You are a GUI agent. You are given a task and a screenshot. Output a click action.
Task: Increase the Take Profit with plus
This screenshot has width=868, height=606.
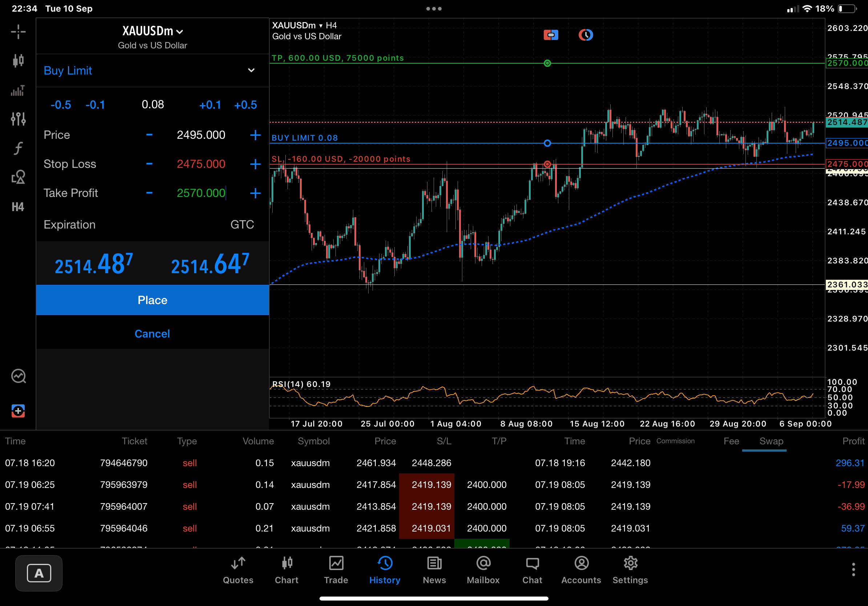coord(255,193)
